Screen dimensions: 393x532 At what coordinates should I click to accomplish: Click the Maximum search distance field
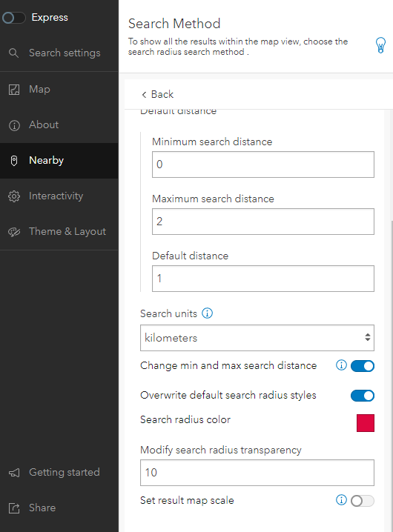point(263,222)
